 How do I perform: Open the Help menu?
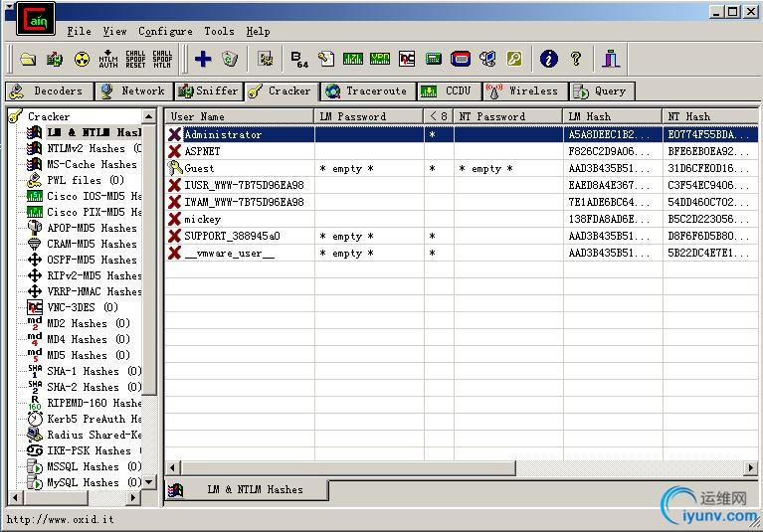coord(258,31)
